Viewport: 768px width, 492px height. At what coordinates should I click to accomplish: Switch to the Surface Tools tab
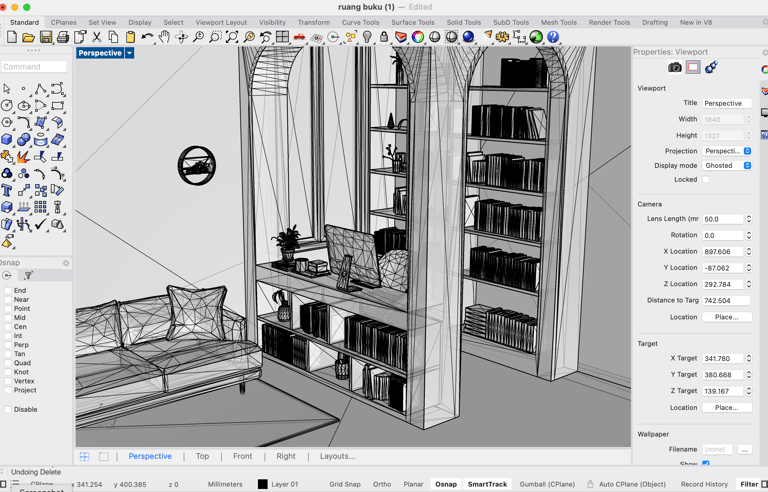[412, 22]
